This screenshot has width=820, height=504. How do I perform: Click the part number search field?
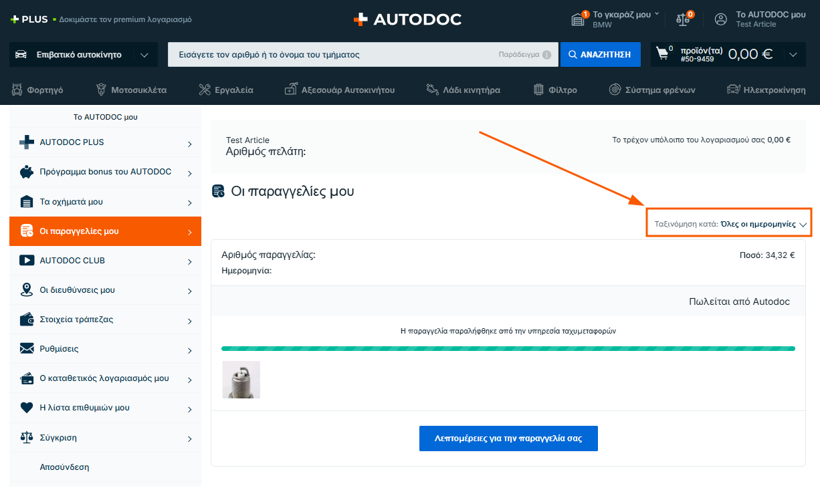coord(363,55)
